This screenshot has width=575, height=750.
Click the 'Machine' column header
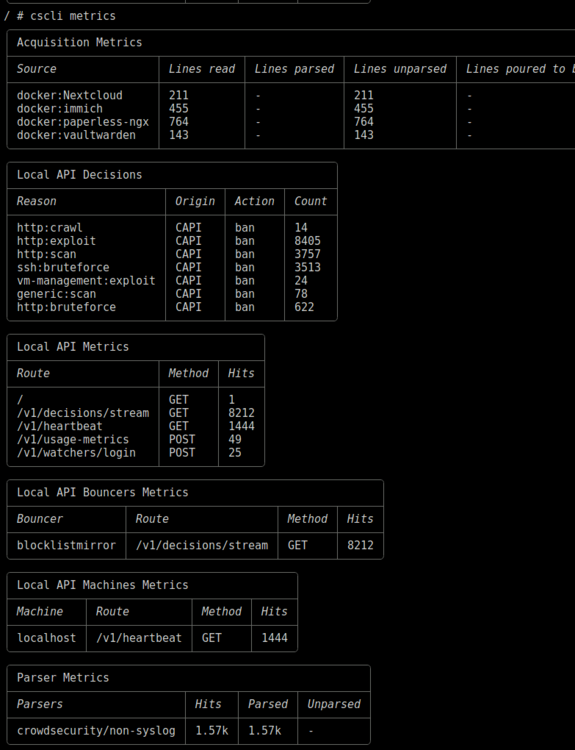40,611
